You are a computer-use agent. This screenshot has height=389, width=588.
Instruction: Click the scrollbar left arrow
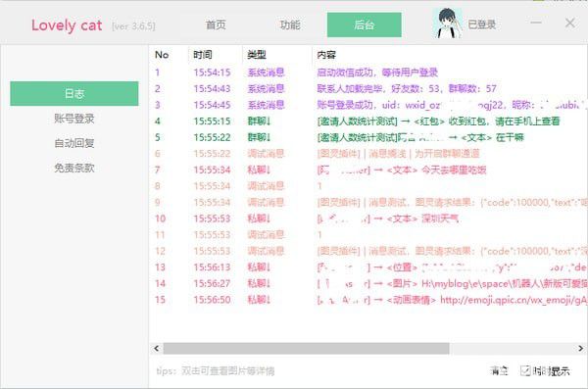coord(157,349)
